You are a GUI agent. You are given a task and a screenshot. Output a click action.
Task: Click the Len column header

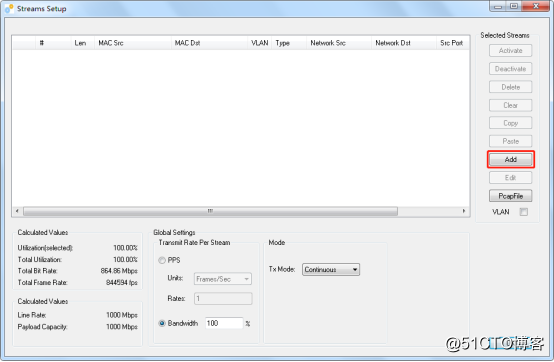83,43
